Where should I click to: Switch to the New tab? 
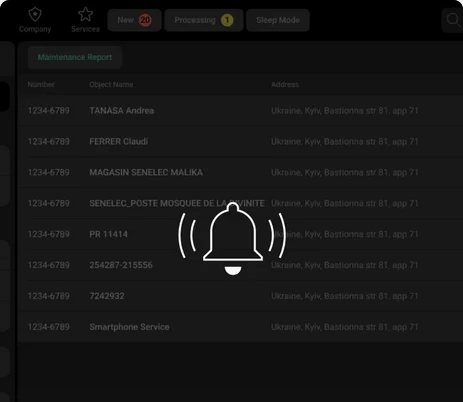pos(134,20)
